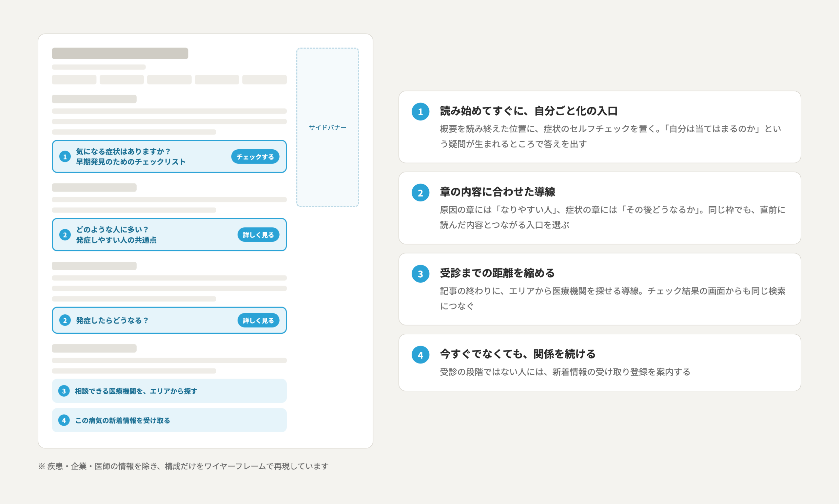The width and height of the screenshot is (839, 504).
Task: Click number 3 badge in 医療機関 search row
Action: [64, 391]
